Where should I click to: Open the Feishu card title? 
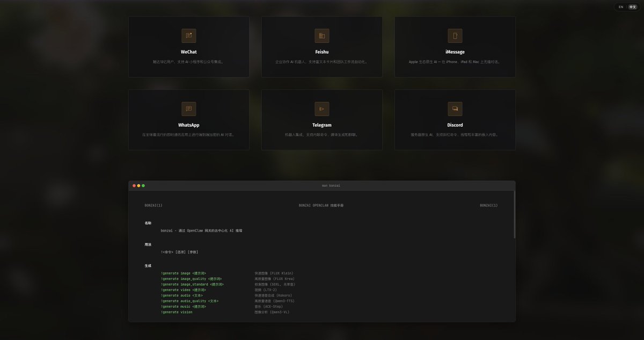[322, 52]
